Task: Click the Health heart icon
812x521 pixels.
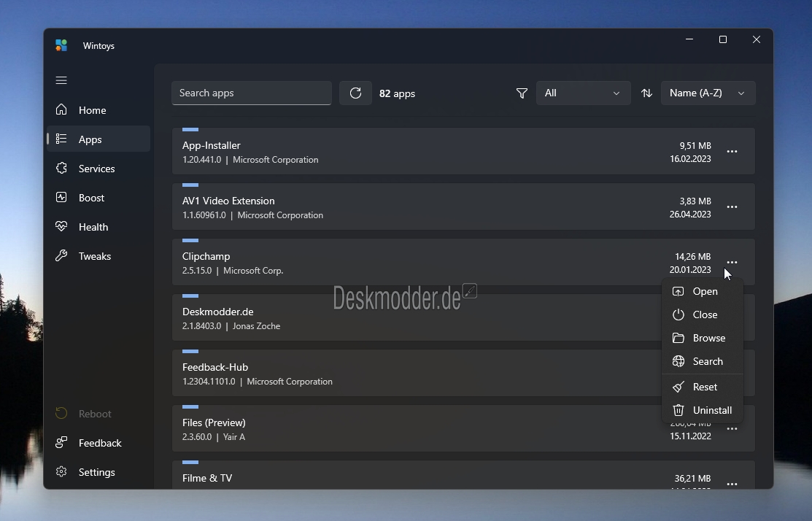Action: [x=61, y=226]
